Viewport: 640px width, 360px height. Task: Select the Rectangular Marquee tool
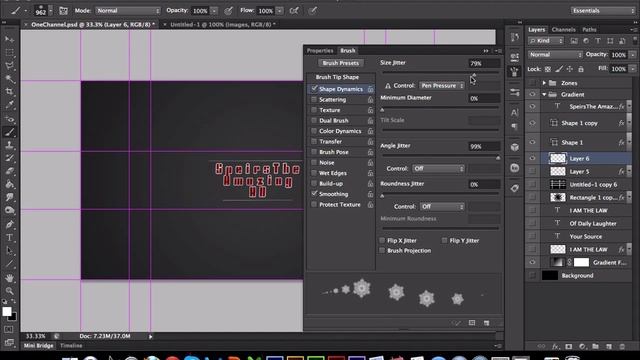pos(9,52)
